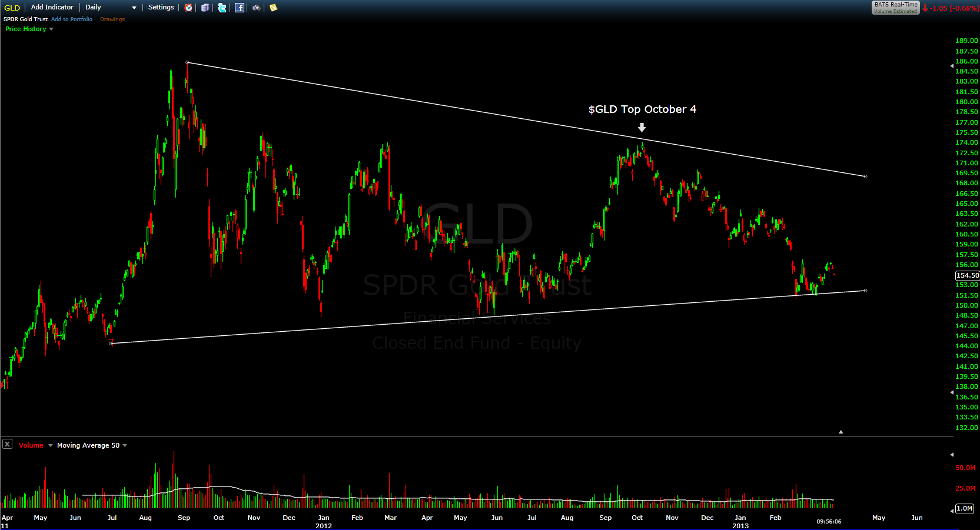Click the lower trendline right end handle

[865, 291]
